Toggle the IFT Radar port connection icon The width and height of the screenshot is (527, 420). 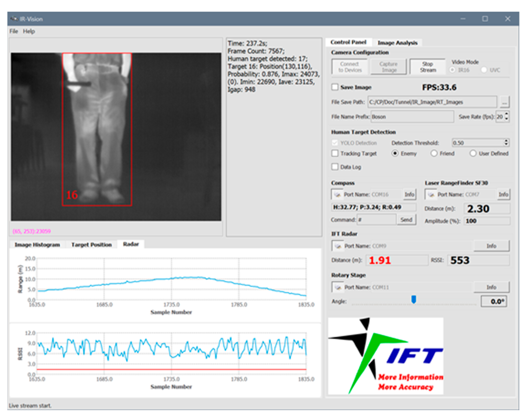pyautogui.click(x=338, y=246)
